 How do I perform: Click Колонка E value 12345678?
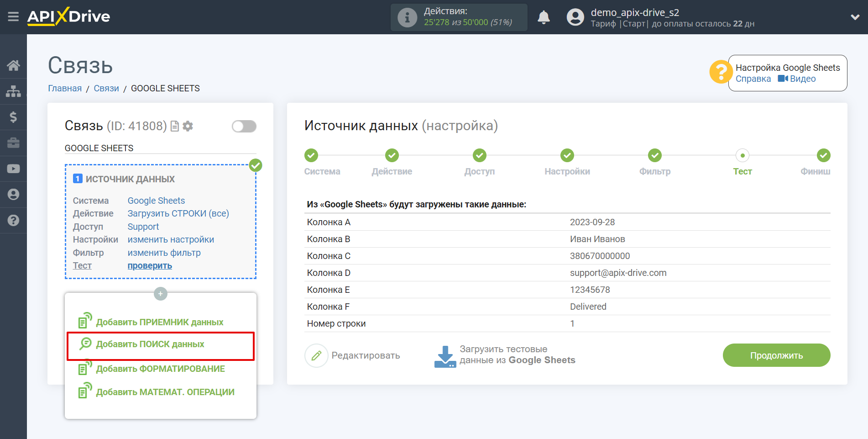click(x=590, y=290)
